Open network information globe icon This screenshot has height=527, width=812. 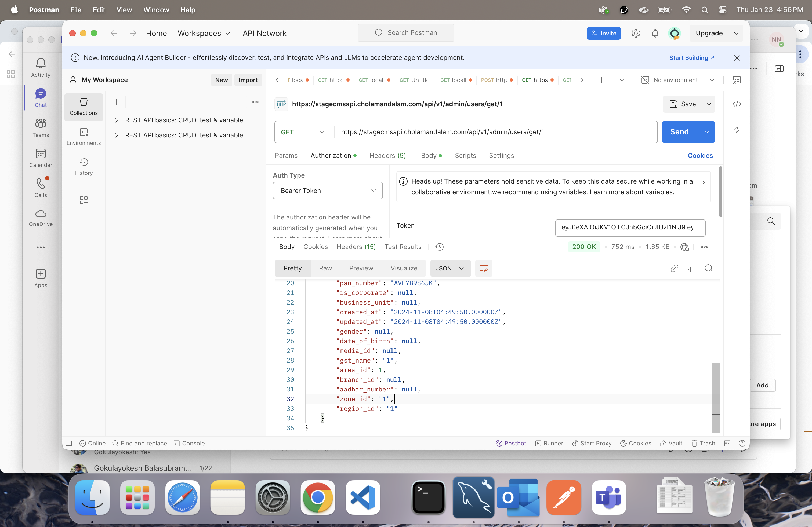[684, 247]
